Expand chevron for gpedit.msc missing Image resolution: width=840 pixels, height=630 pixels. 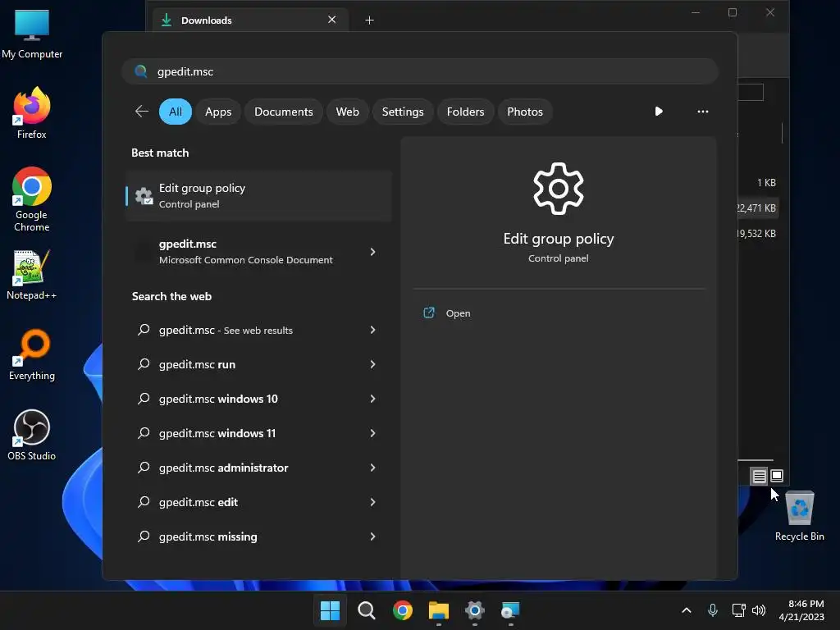373,536
